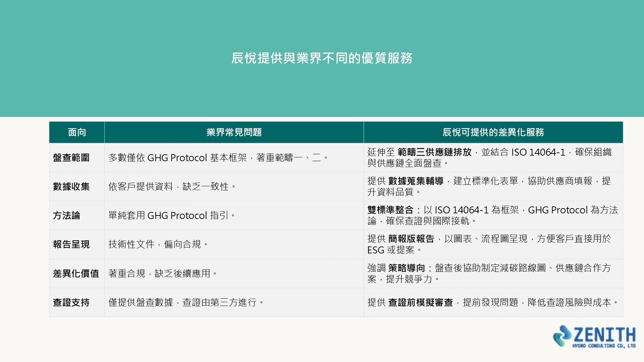Viewport: 644px width, 362px height.
Task: Click the cell 技術性文件，偏向合規
Action: coord(234,244)
